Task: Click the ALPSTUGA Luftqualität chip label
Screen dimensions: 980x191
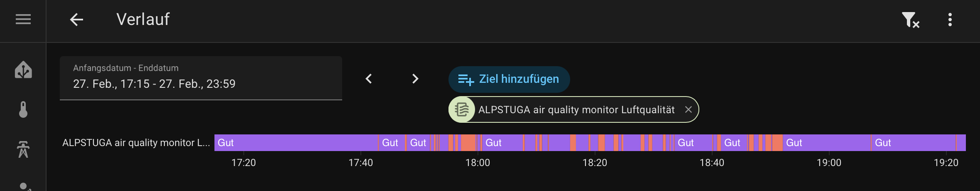Action: point(576,109)
